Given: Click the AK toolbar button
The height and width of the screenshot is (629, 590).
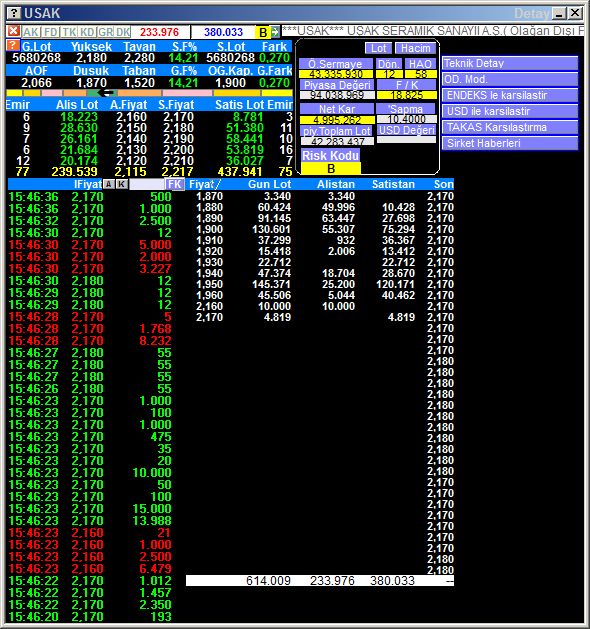Looking at the screenshot, I should pyautogui.click(x=30, y=32).
